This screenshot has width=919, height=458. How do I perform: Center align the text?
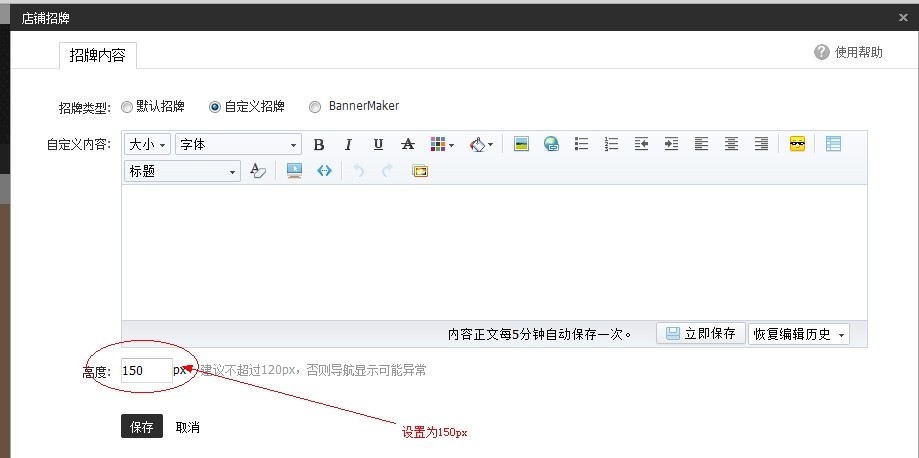click(732, 144)
